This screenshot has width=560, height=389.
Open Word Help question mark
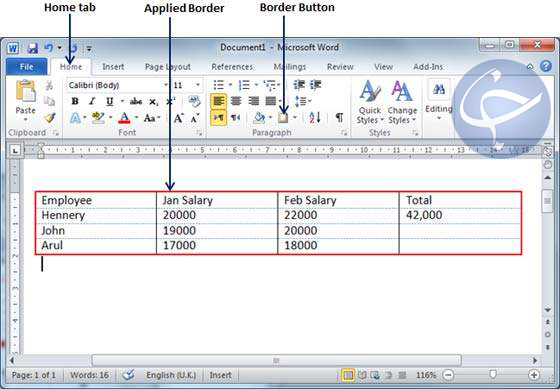pos(546,66)
